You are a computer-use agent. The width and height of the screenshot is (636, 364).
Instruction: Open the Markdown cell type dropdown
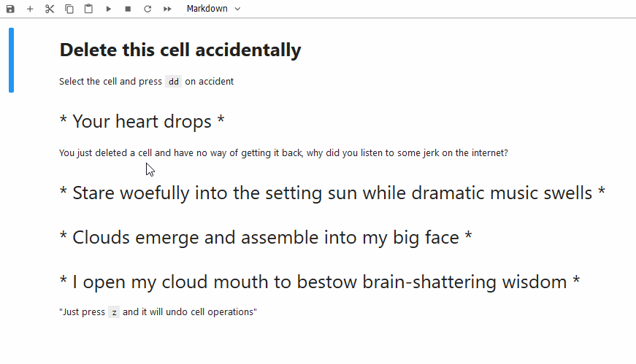[x=213, y=9]
